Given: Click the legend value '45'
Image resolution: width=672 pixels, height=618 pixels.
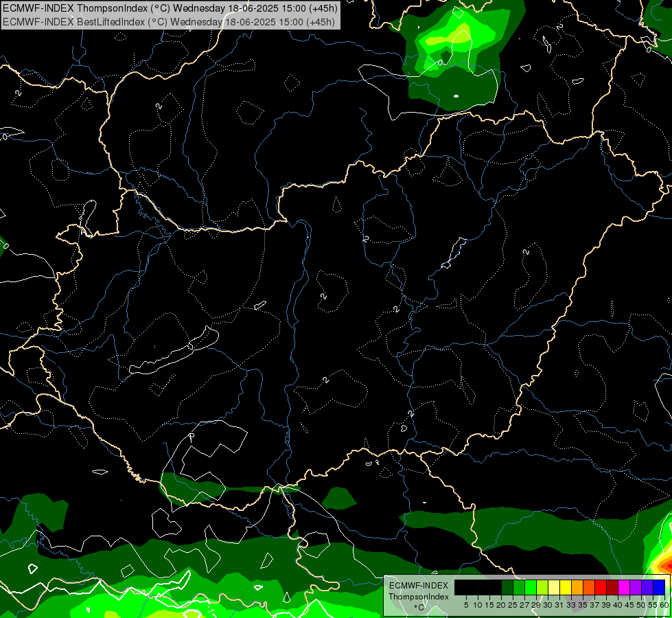Looking at the screenshot, I should pyautogui.click(x=629, y=605).
